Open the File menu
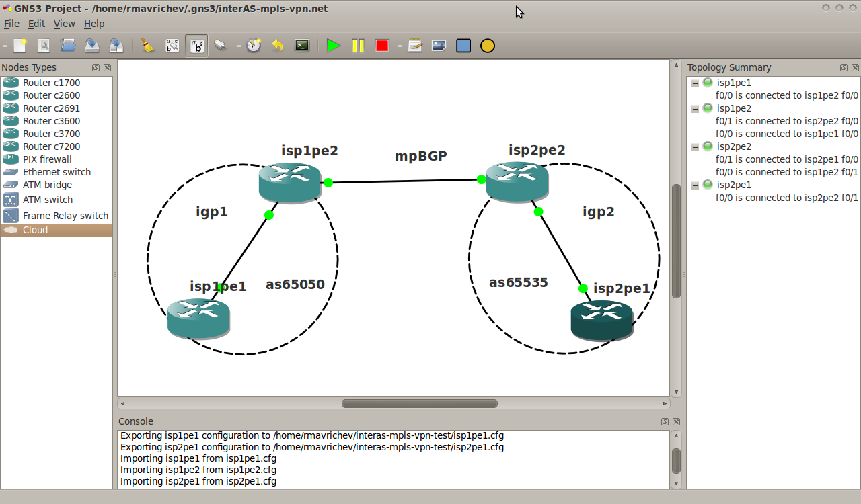The image size is (861, 504). (11, 24)
